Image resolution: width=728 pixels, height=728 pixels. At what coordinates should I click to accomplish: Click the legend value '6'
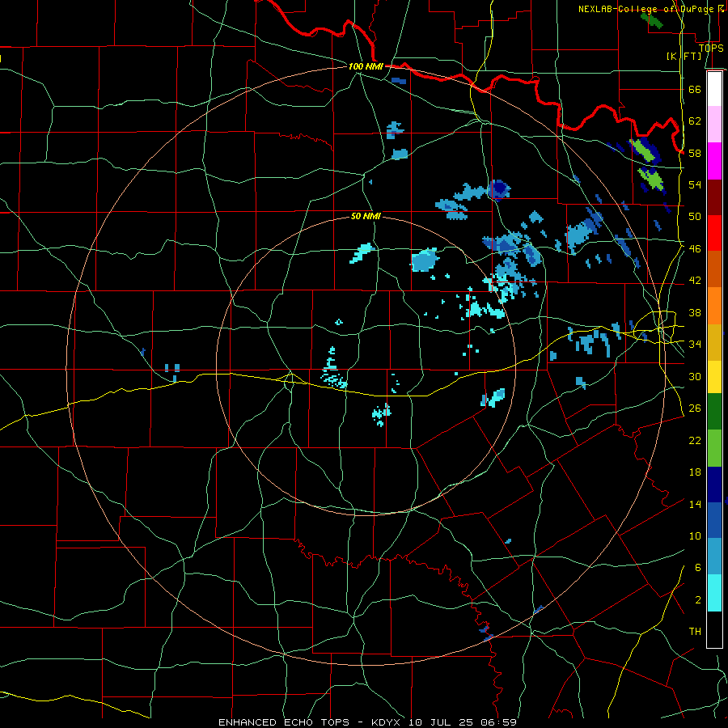698,567
